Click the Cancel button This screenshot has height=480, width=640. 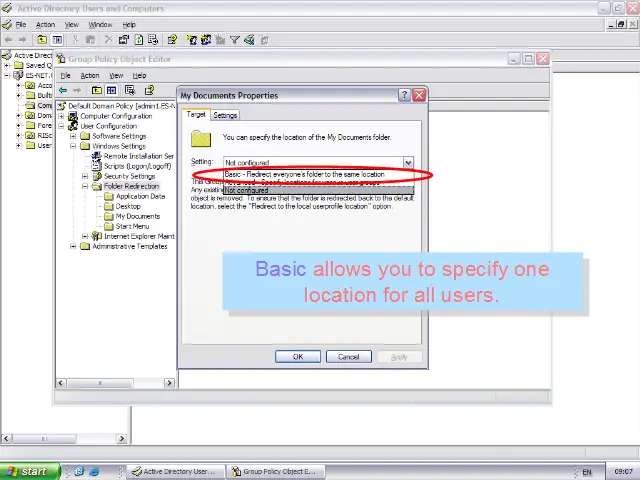coord(349,357)
